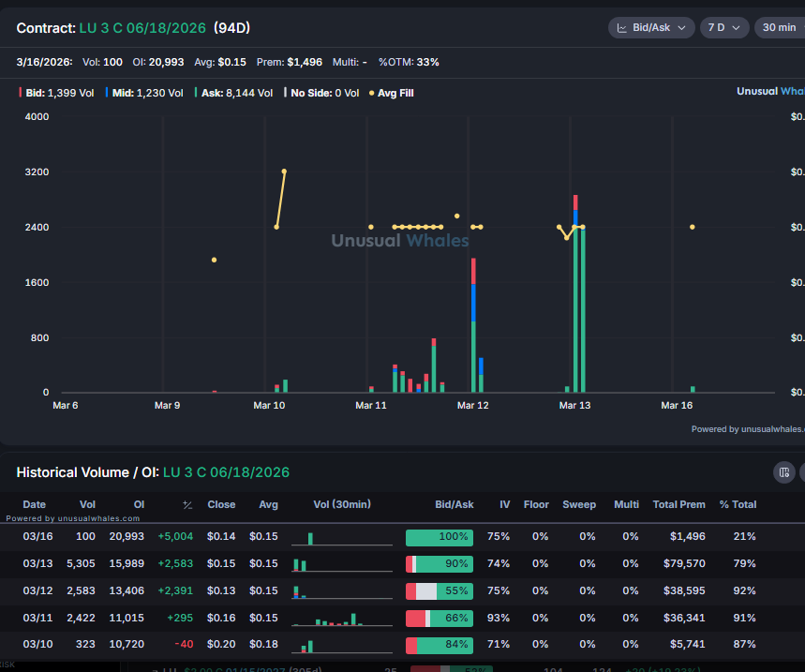Sort table by Vol column
This screenshot has width=805, height=672.
tap(87, 504)
